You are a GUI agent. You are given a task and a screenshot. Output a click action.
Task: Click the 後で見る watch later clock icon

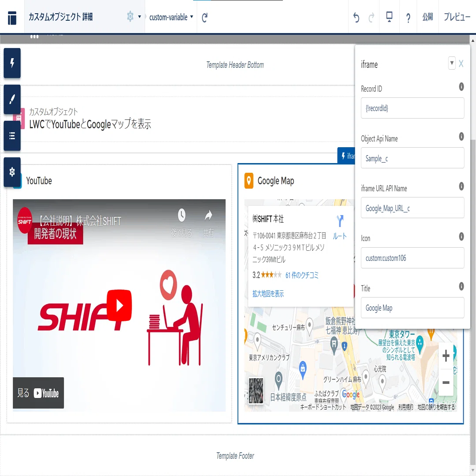(182, 215)
